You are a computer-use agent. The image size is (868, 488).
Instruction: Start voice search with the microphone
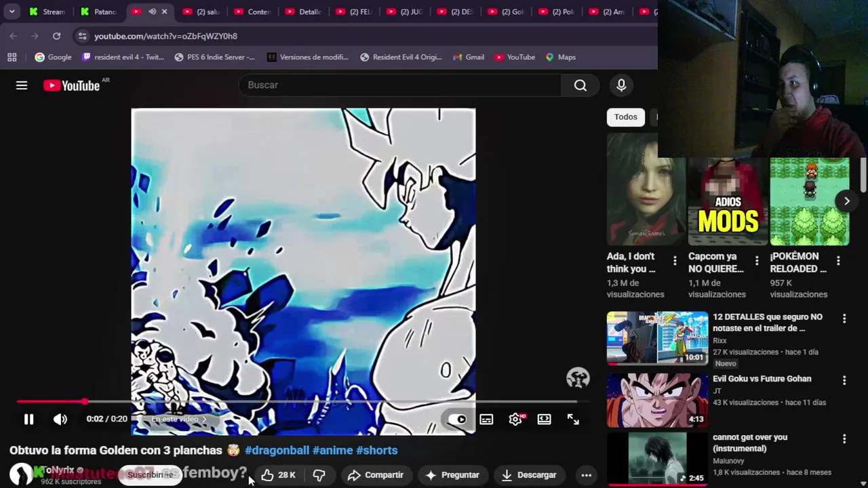point(621,85)
